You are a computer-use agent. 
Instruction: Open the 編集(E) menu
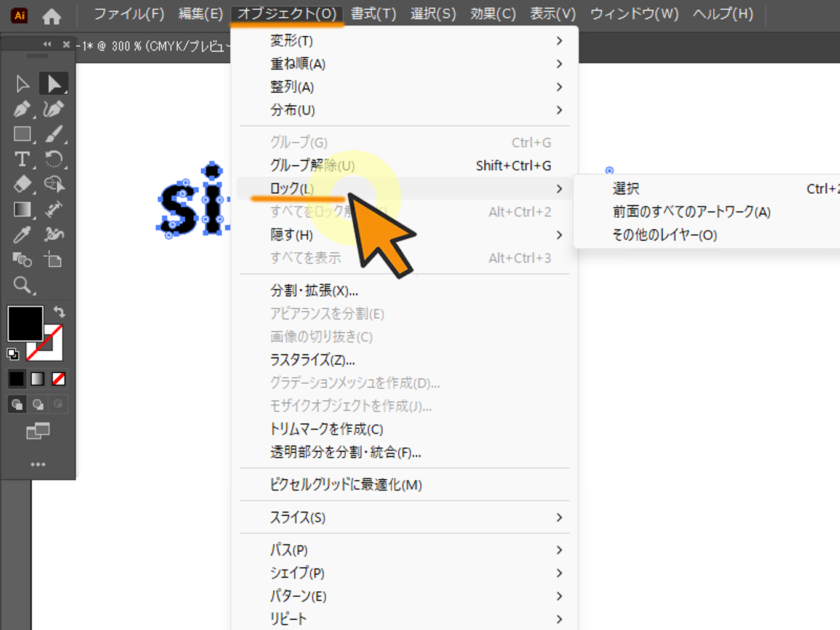click(201, 14)
